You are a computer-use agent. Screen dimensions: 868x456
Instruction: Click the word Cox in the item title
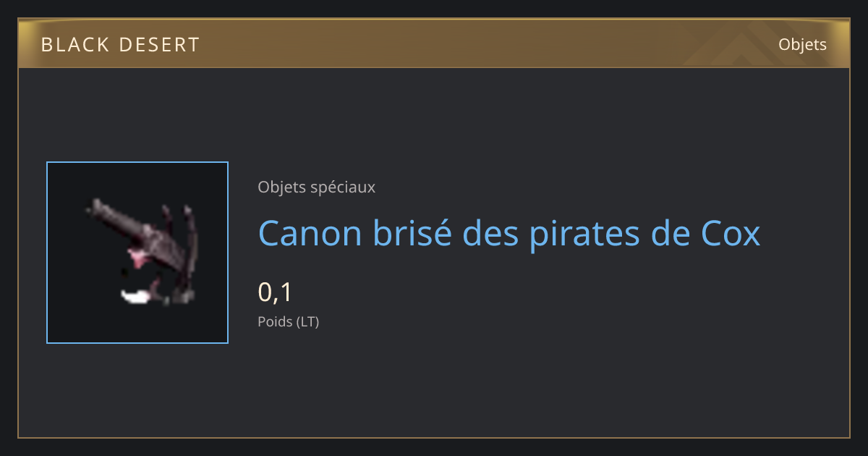tap(731, 233)
